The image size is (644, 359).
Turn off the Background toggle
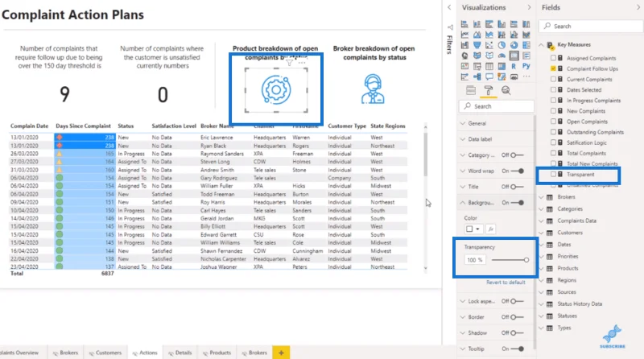[518, 203]
